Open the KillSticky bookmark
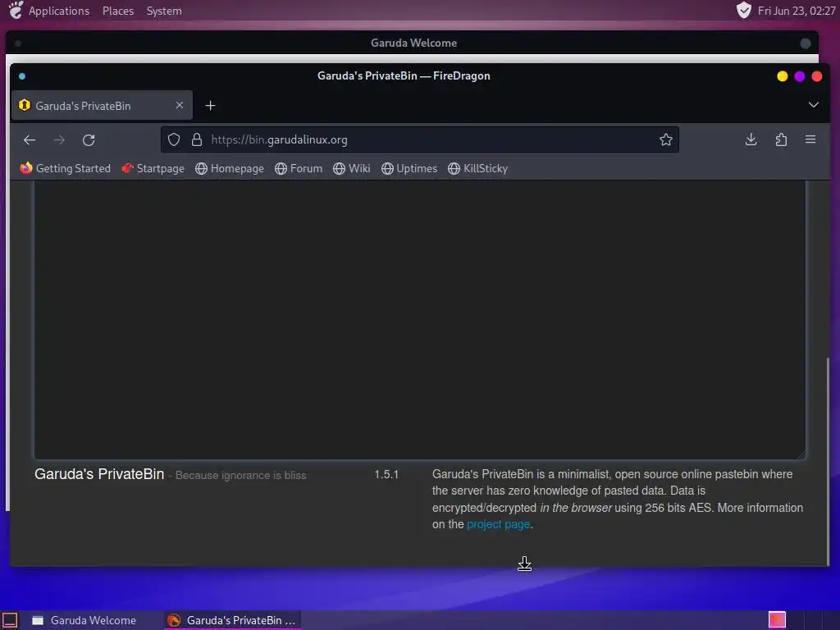Screen dimensions: 840x630 tap(478, 168)
